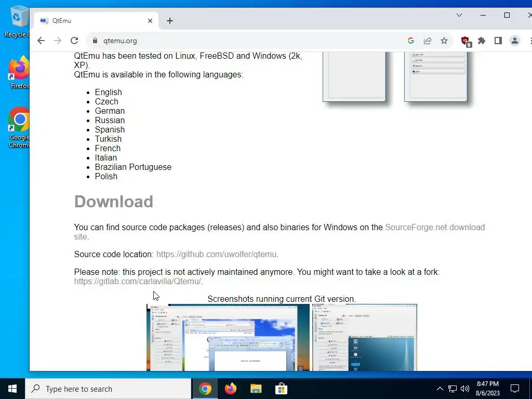Click the 'English' list item
This screenshot has width=532, height=399.
tap(108, 92)
